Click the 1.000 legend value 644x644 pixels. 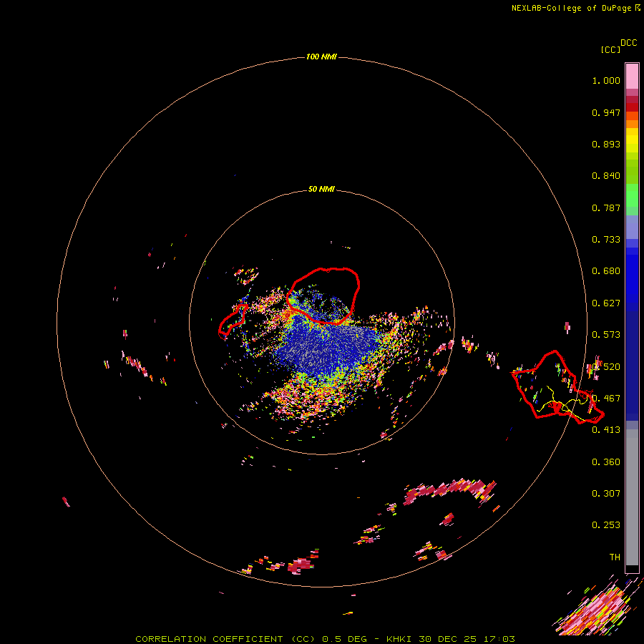click(606, 80)
